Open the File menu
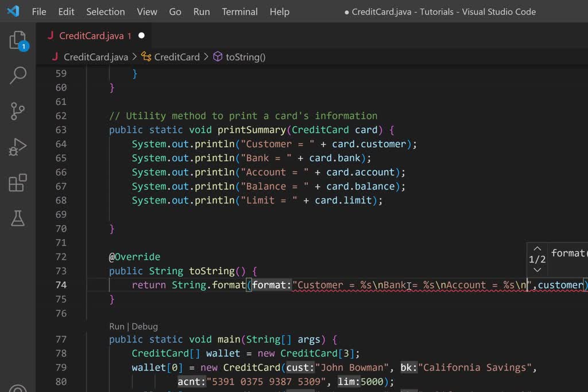Image resolution: width=588 pixels, height=392 pixels. pos(38,11)
